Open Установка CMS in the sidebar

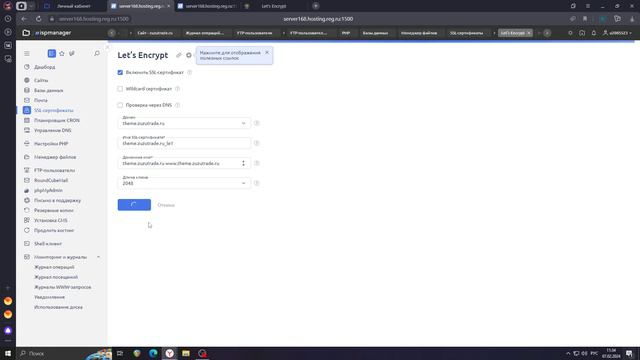[50, 220]
